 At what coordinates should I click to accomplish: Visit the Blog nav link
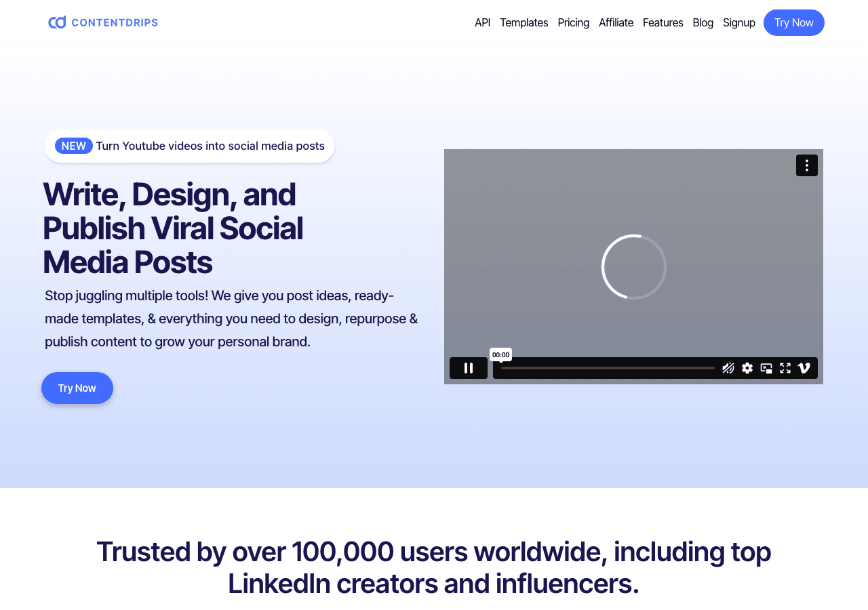click(703, 22)
